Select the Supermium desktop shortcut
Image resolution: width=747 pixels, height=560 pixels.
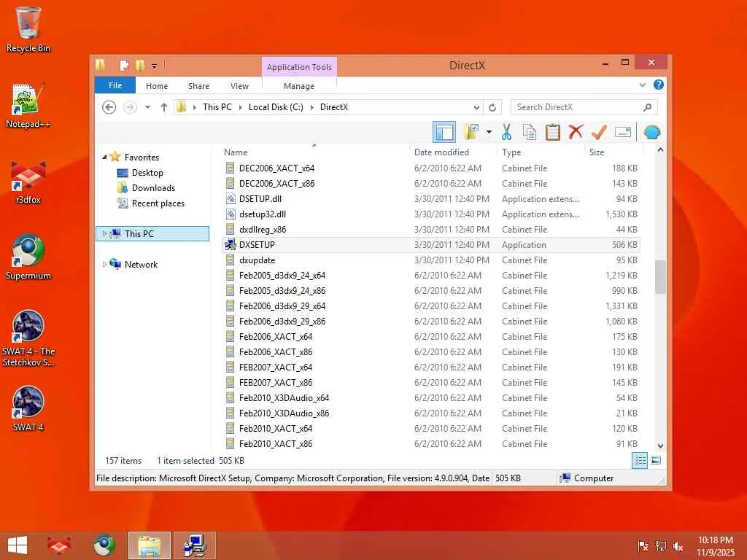pos(28,257)
